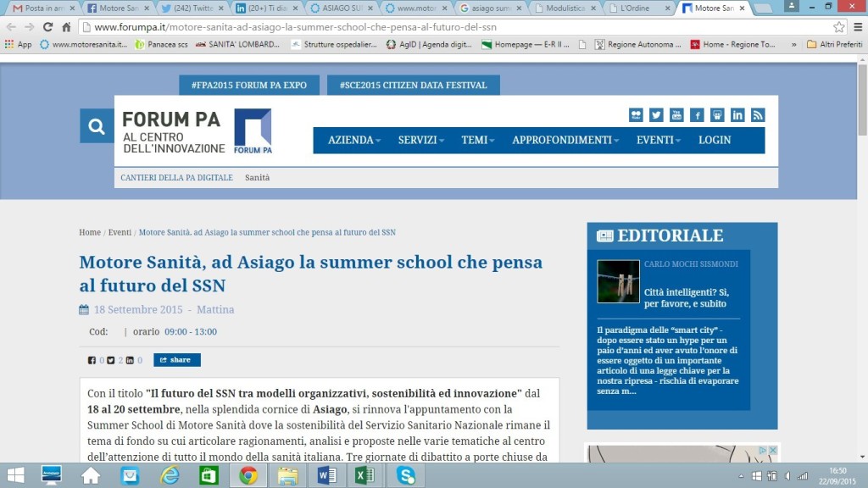Click the share button below event time

click(x=177, y=360)
